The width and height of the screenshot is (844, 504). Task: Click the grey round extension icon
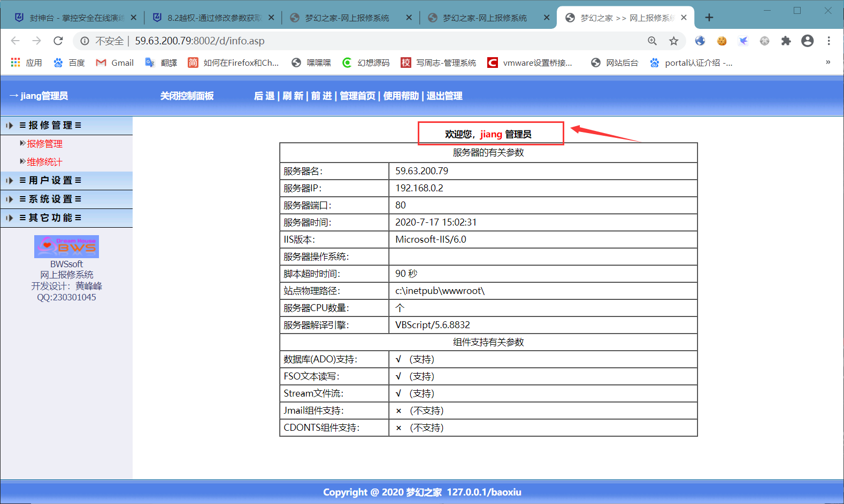[x=765, y=41]
